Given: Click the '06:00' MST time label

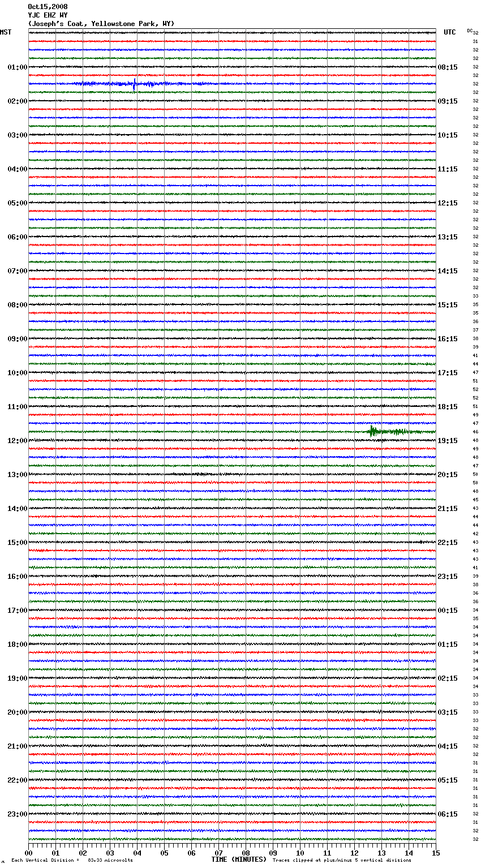Looking at the screenshot, I should pyautogui.click(x=18, y=237).
